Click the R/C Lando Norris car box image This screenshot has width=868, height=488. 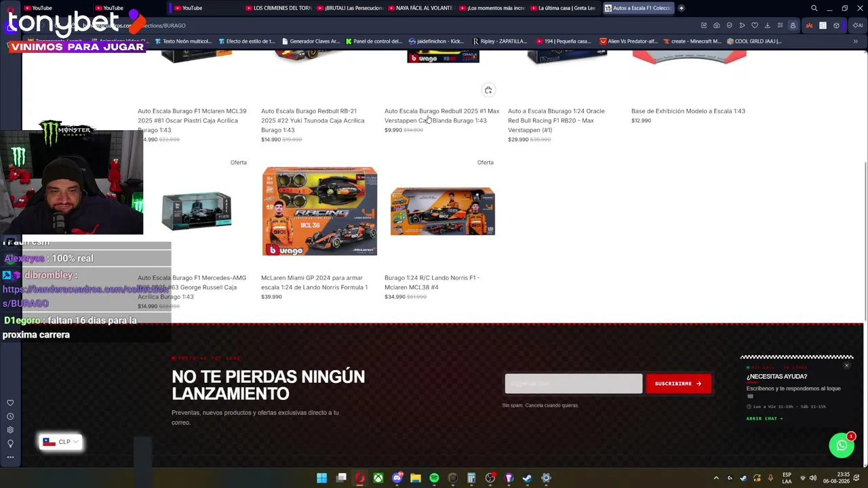(x=443, y=211)
